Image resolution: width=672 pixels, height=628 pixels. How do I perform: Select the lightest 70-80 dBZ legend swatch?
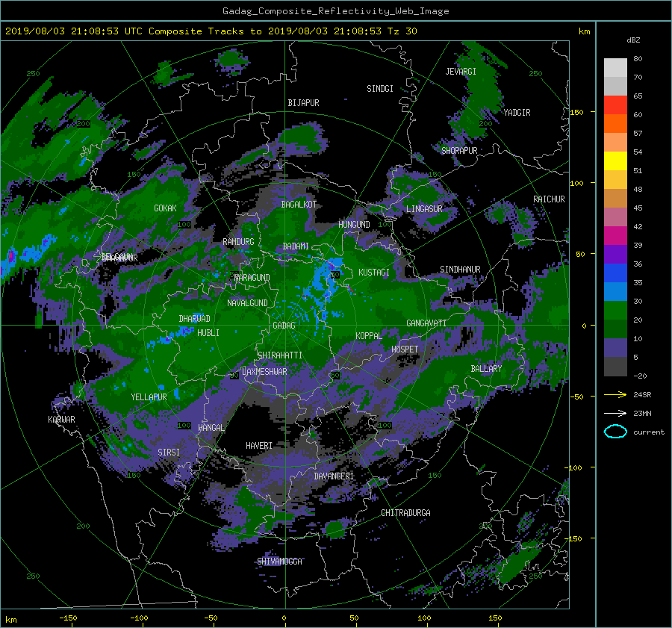pyautogui.click(x=615, y=68)
